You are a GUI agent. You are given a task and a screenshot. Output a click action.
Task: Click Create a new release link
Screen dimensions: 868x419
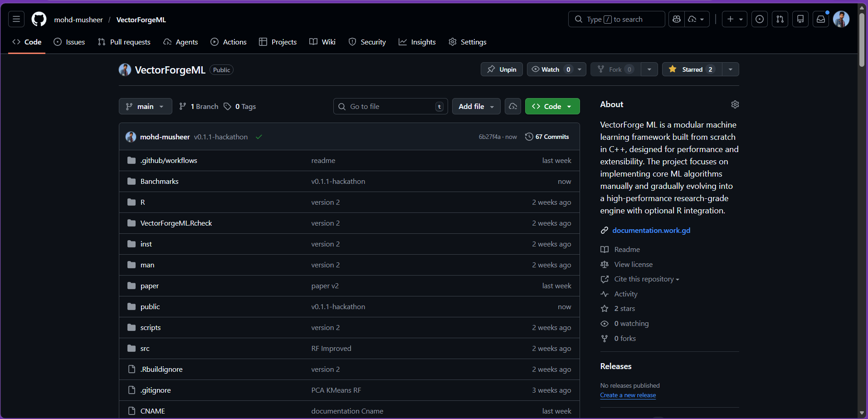pyautogui.click(x=628, y=395)
